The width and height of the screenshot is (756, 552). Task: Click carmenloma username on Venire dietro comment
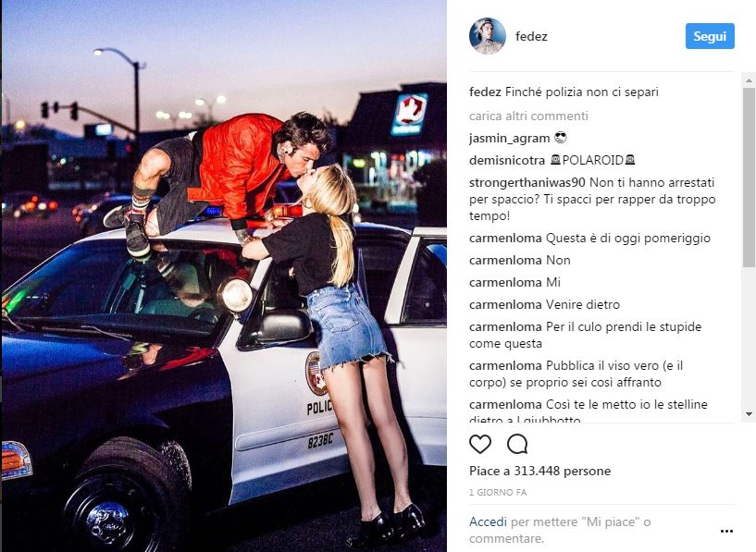tap(505, 304)
